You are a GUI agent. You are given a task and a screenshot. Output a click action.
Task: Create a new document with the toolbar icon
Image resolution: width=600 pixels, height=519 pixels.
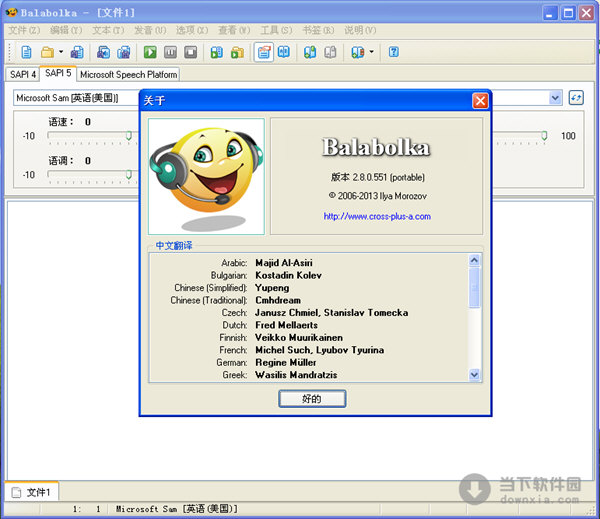pyautogui.click(x=26, y=52)
